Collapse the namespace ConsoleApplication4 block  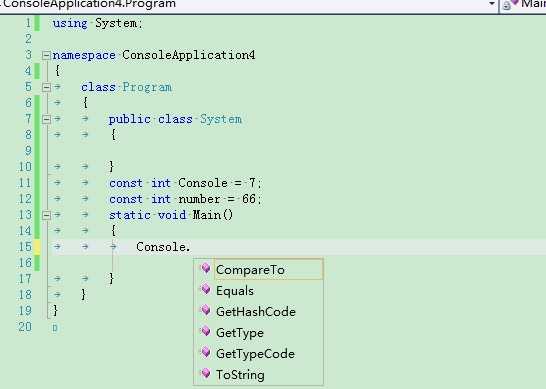click(x=46, y=55)
